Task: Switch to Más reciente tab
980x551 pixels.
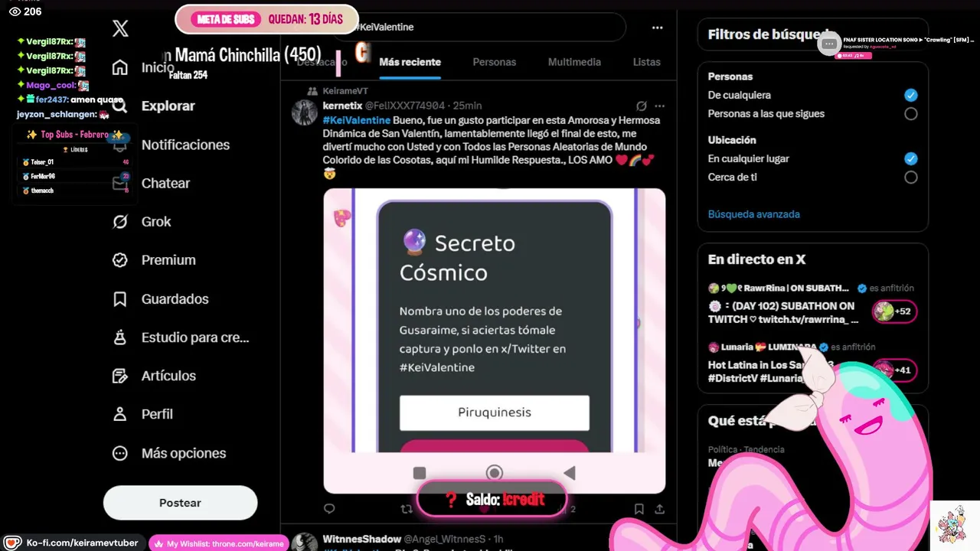Action: click(x=410, y=62)
